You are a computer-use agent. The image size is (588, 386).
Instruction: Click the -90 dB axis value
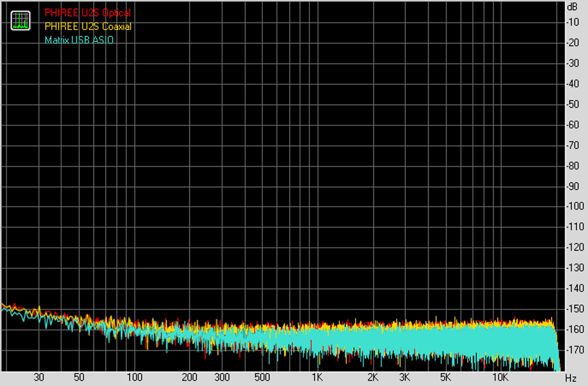click(x=573, y=186)
